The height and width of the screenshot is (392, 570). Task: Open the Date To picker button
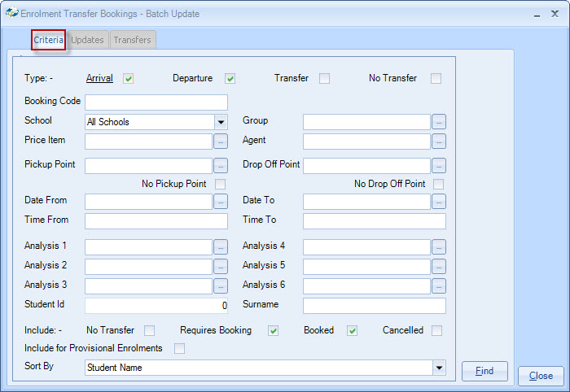[439, 202]
